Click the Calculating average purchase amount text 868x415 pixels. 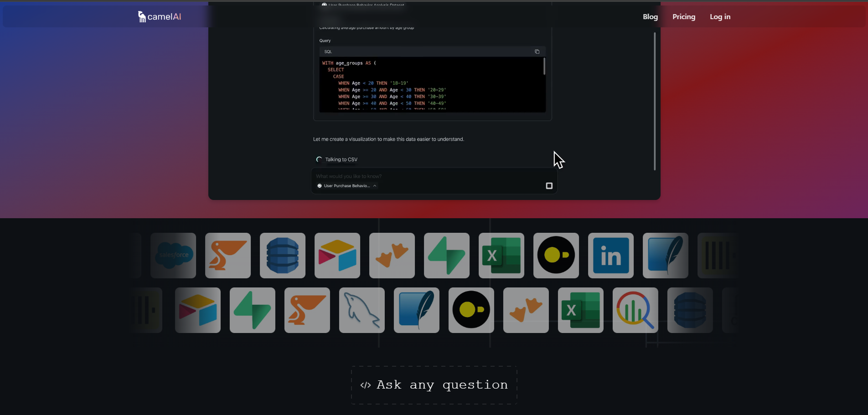point(367,28)
